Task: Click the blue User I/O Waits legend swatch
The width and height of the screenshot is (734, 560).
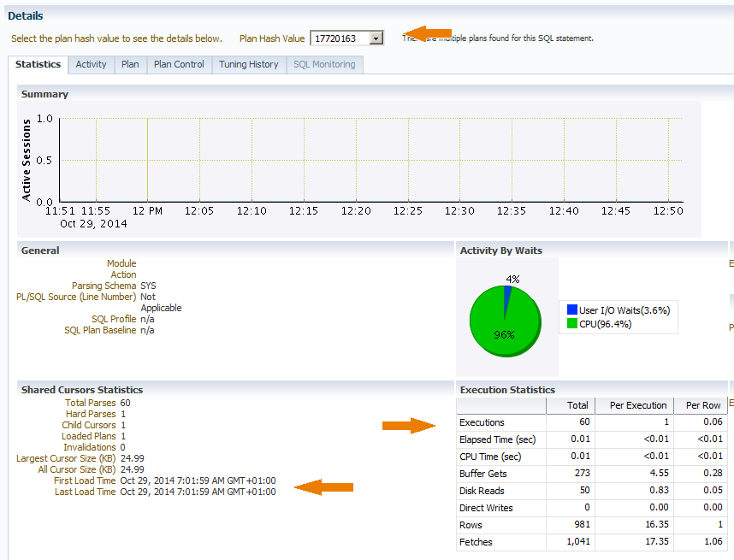Action: point(572,310)
